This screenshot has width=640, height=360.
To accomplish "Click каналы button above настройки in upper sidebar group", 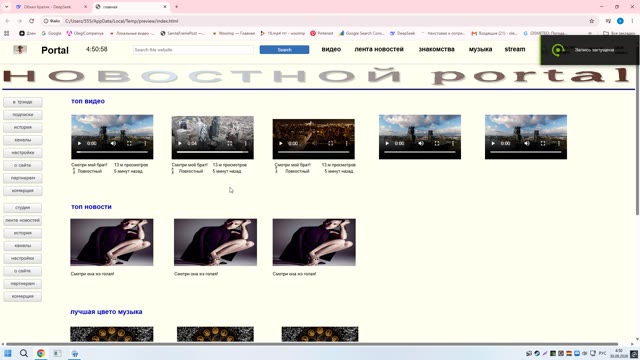I will (22, 140).
